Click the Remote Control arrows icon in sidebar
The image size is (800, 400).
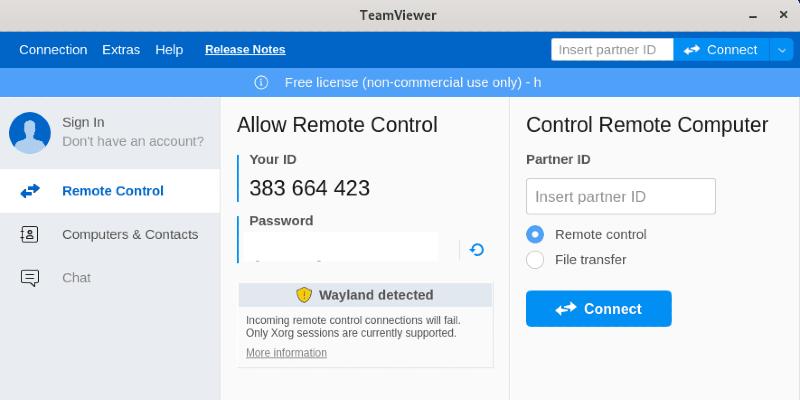tap(30, 191)
